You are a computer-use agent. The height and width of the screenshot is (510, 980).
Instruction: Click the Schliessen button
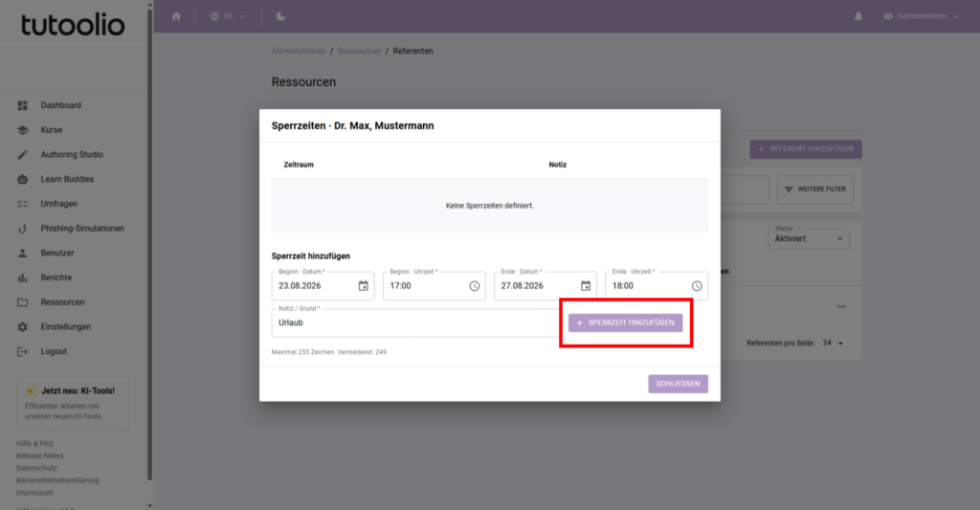(679, 384)
